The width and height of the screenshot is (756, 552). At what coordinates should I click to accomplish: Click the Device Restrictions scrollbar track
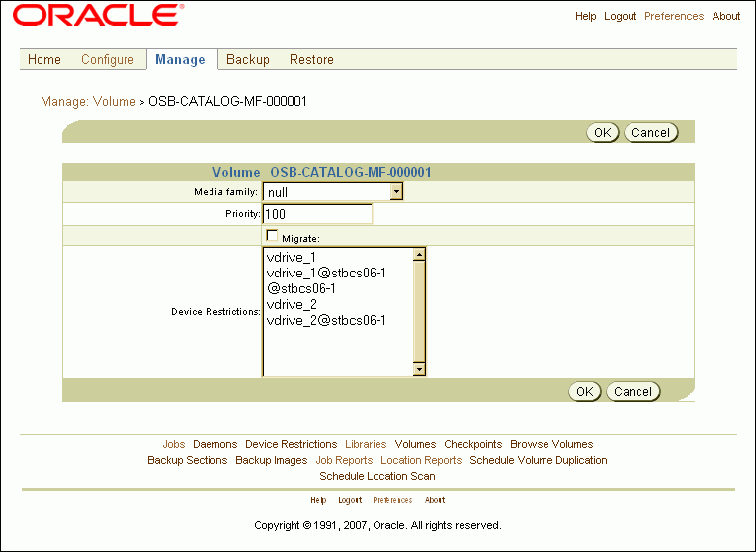point(419,312)
